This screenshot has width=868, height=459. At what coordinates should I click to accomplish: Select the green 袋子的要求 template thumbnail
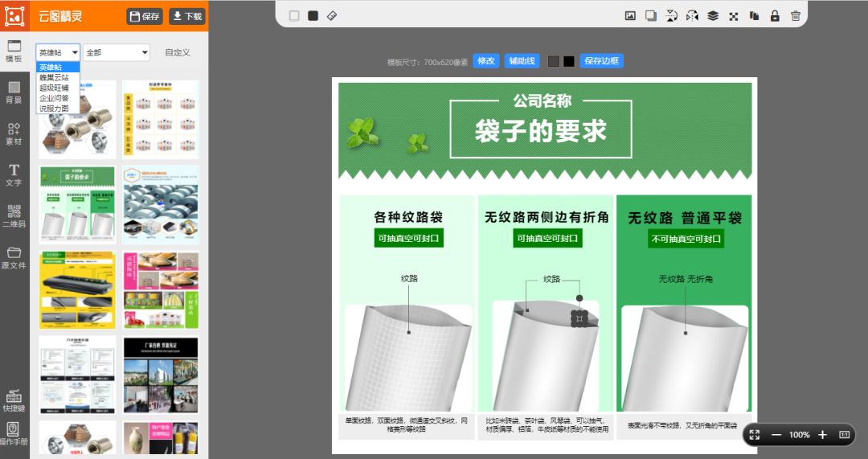pos(77,204)
